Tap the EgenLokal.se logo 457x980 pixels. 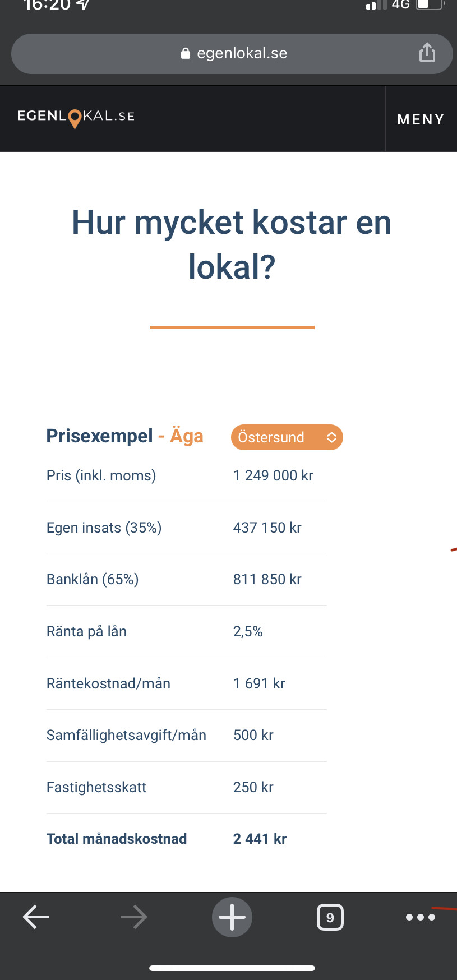76,117
